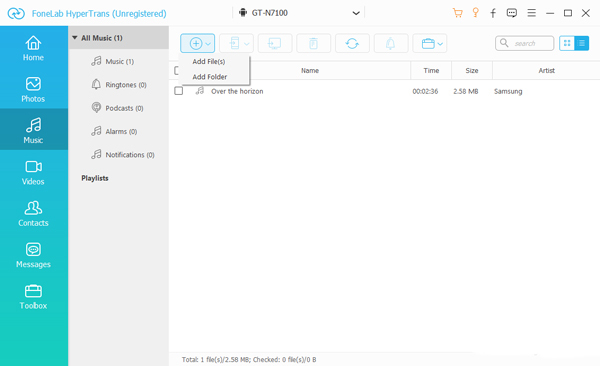Click the Refresh toolbar icon
Viewport: 600px width, 366px height.
pos(352,43)
